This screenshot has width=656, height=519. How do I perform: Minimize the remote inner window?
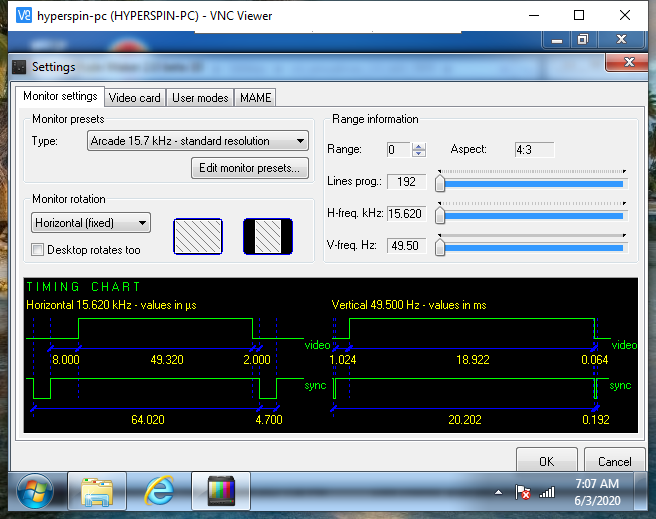[x=557, y=40]
